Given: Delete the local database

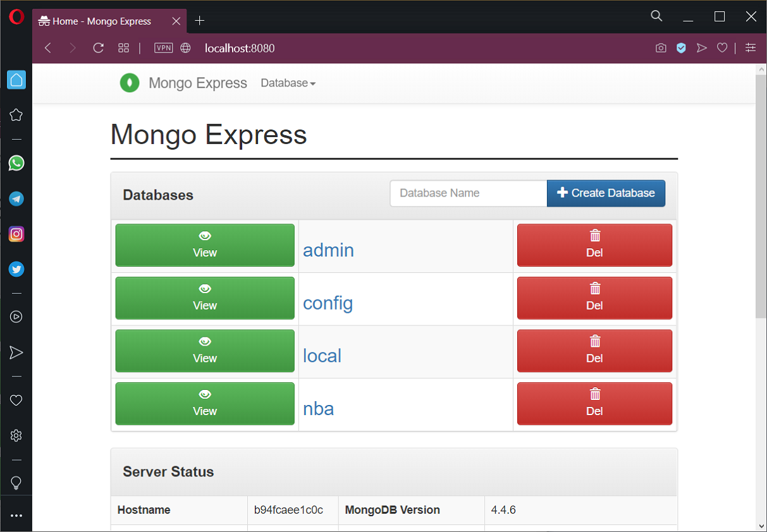Looking at the screenshot, I should tap(594, 351).
